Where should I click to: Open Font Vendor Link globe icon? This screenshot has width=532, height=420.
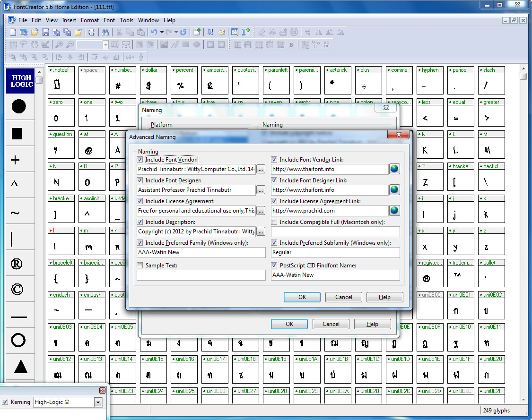pos(394,169)
